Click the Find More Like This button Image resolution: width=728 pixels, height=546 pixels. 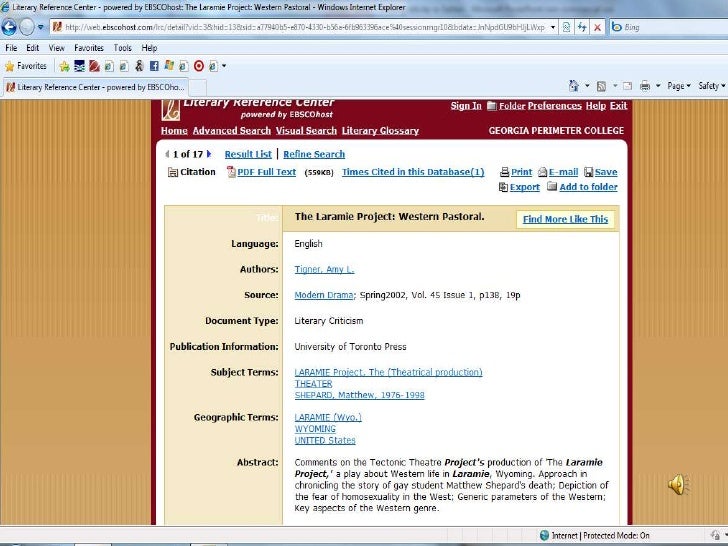click(x=565, y=219)
